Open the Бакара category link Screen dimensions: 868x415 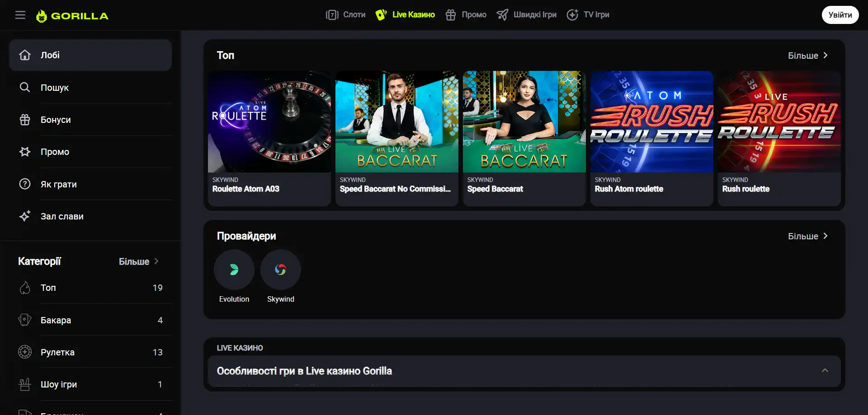click(56, 320)
